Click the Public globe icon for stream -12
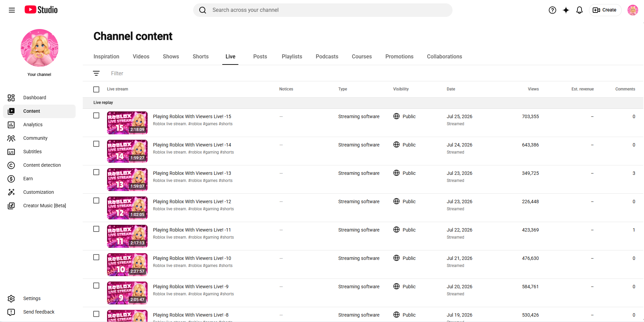 [x=396, y=201]
